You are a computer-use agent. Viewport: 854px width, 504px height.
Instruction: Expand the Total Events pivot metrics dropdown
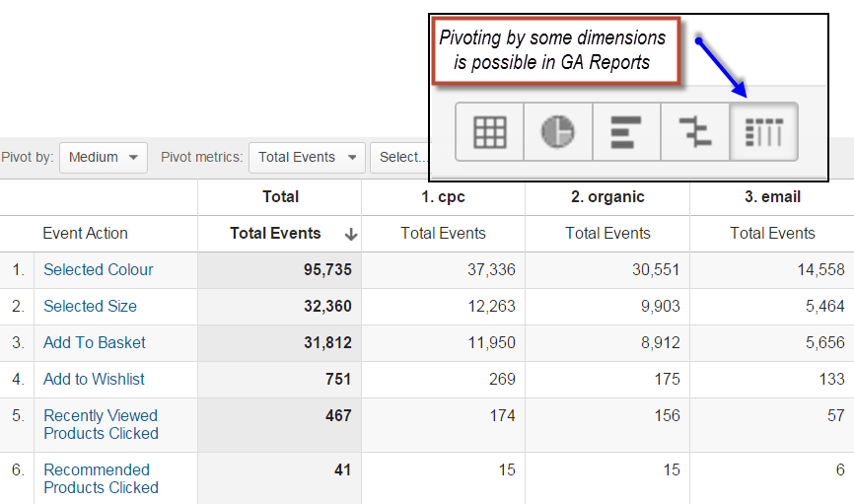(307, 158)
